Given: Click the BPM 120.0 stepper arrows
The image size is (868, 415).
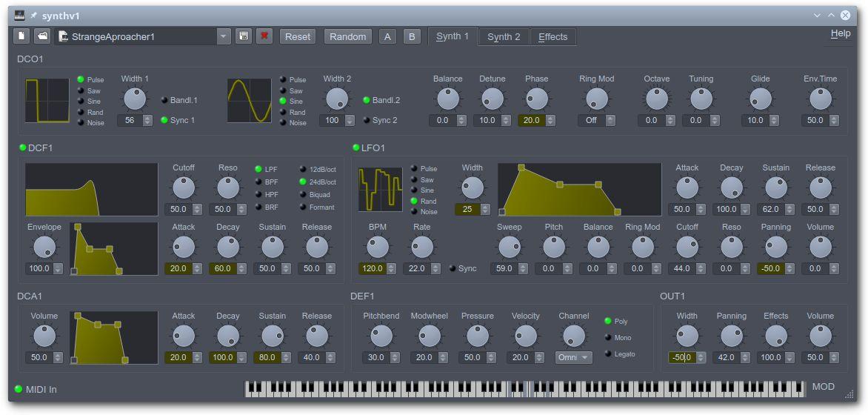Looking at the screenshot, I should (391, 269).
